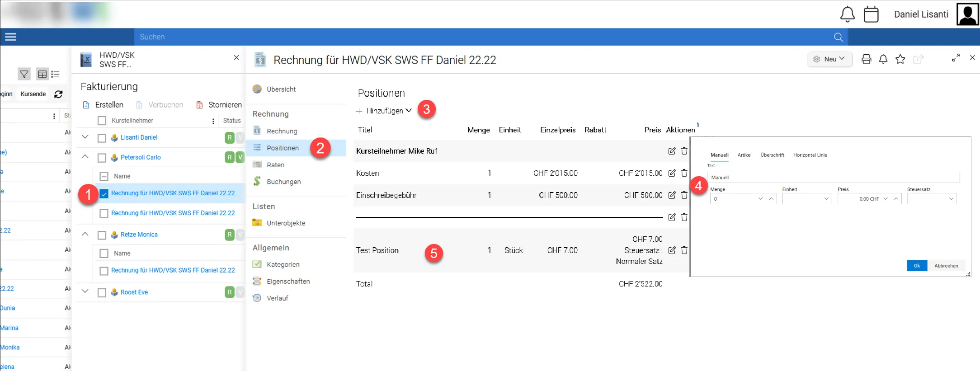
Task: Check the Petersoli Carlo checkbox
Action: tap(102, 158)
